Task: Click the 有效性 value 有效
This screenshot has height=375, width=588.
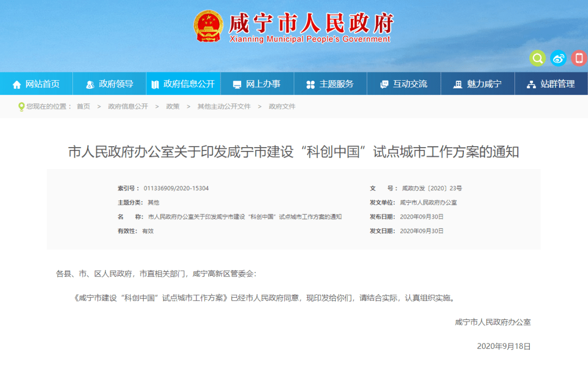Action: (x=148, y=231)
